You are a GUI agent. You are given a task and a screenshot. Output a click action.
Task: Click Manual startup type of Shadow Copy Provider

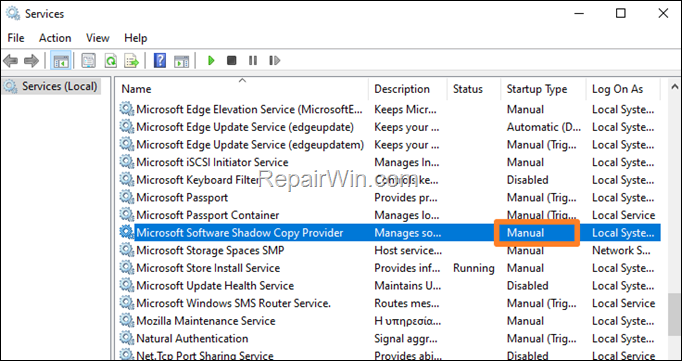[525, 233]
